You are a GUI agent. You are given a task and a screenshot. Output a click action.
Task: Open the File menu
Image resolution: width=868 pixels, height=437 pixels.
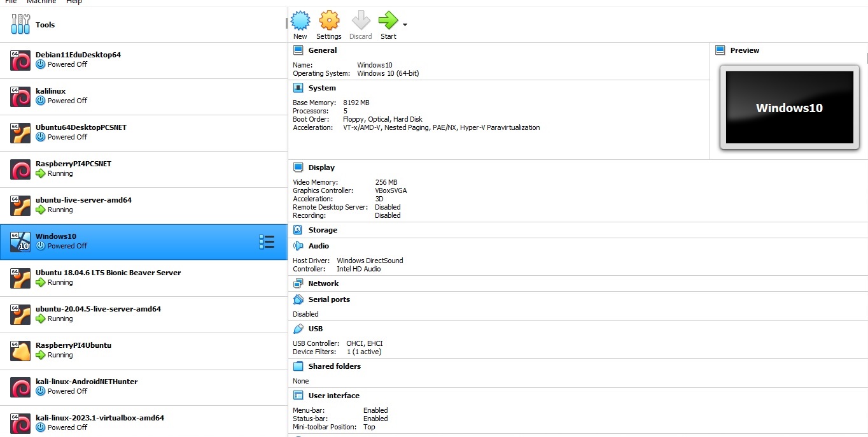tap(10, 2)
